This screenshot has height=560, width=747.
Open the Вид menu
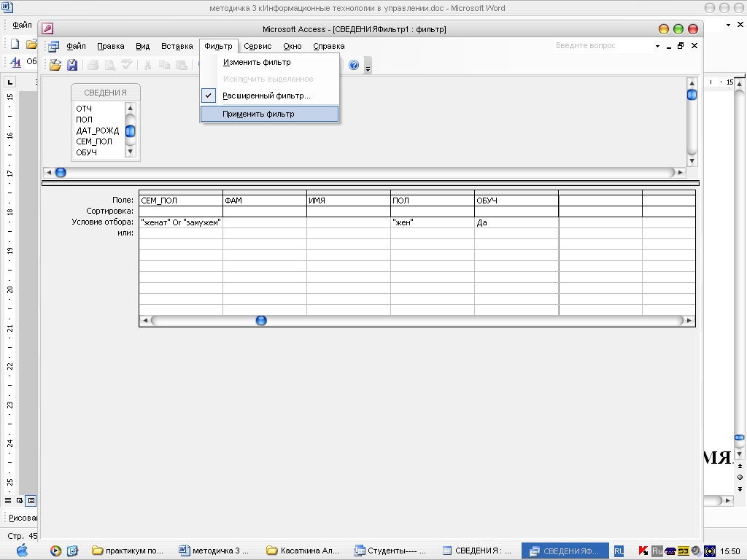[x=142, y=46]
